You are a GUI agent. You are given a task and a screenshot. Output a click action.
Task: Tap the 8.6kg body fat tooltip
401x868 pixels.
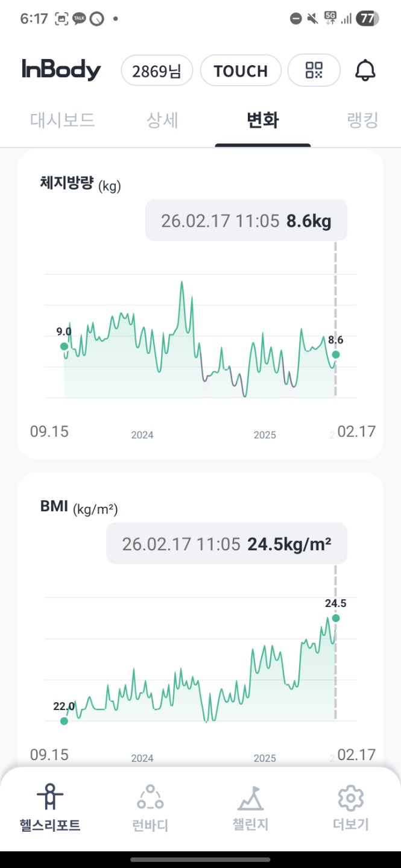point(246,221)
